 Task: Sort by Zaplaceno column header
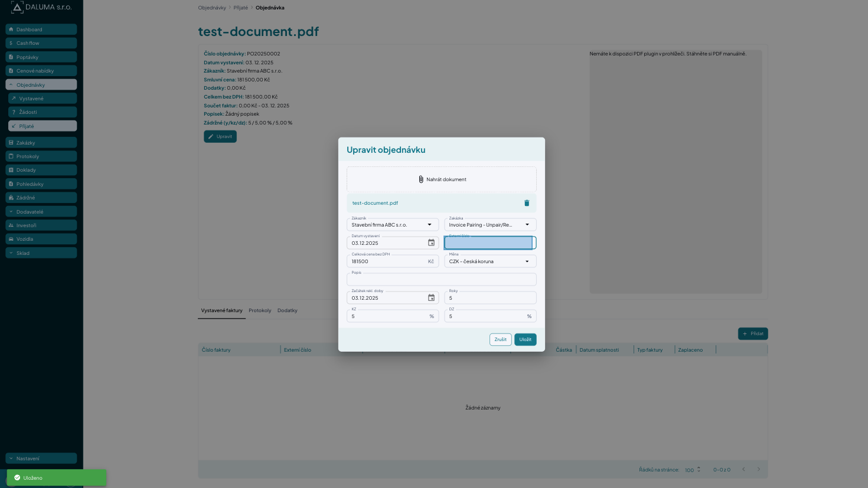tap(690, 350)
